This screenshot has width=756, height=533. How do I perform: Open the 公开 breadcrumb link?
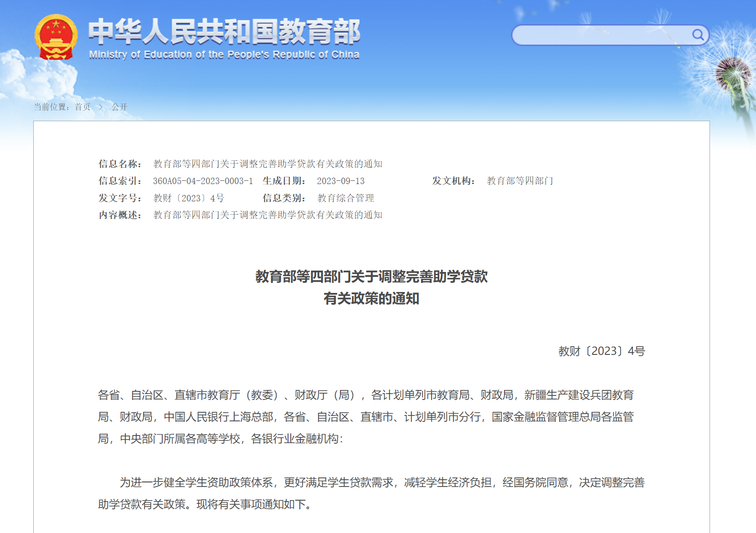click(119, 107)
